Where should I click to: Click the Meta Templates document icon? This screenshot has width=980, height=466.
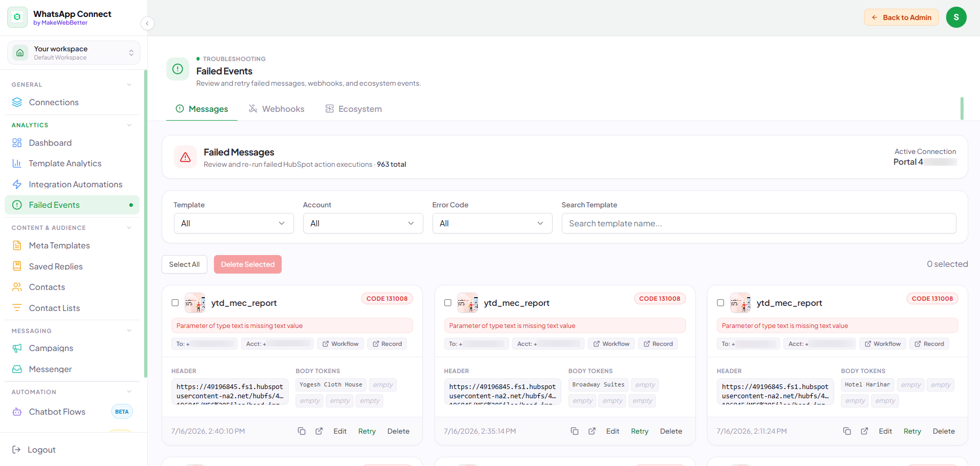click(17, 245)
